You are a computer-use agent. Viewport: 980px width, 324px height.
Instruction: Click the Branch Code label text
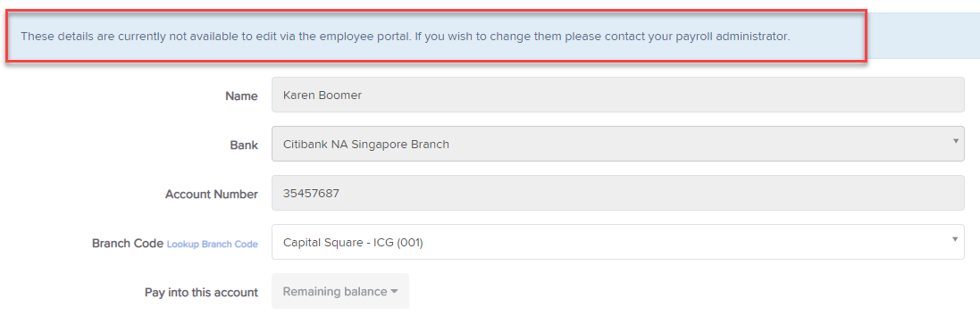(x=128, y=244)
